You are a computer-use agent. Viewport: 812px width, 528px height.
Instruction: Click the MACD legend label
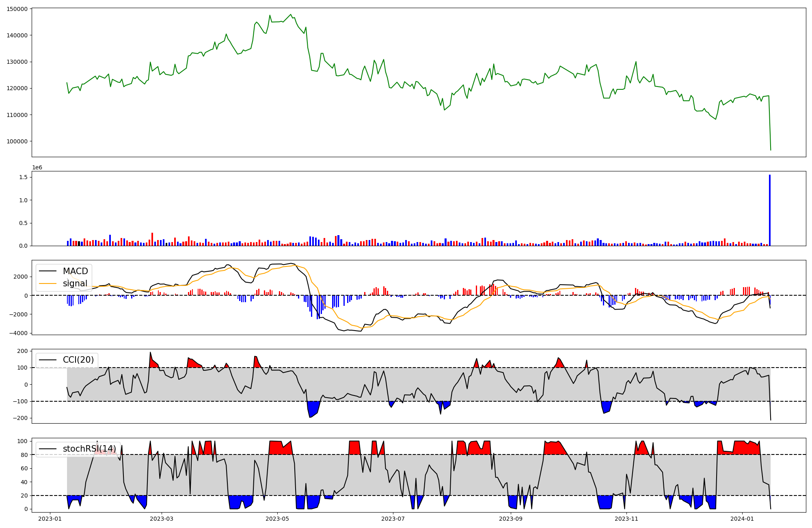point(75,271)
